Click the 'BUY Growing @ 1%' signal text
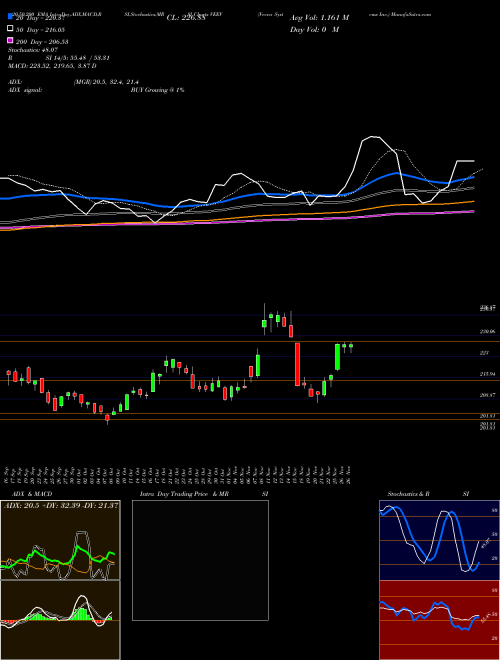Screen dimensions: 500x660 (x=157, y=90)
